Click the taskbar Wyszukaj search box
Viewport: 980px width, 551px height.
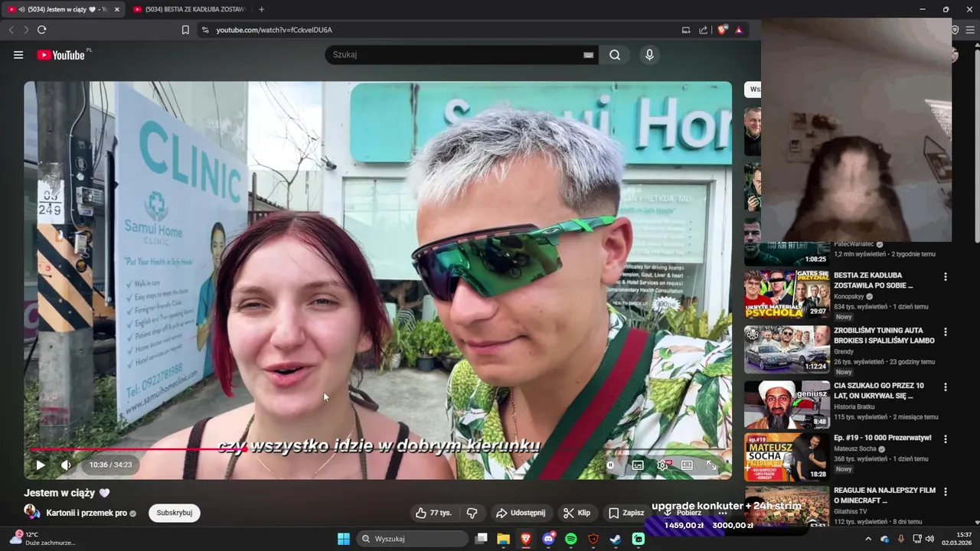tap(413, 539)
